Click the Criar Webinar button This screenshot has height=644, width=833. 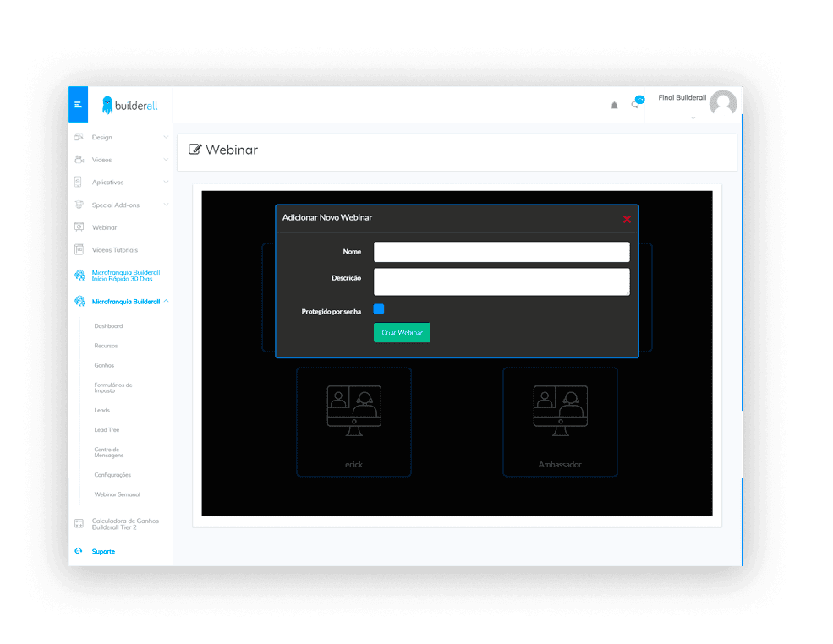pos(403,332)
